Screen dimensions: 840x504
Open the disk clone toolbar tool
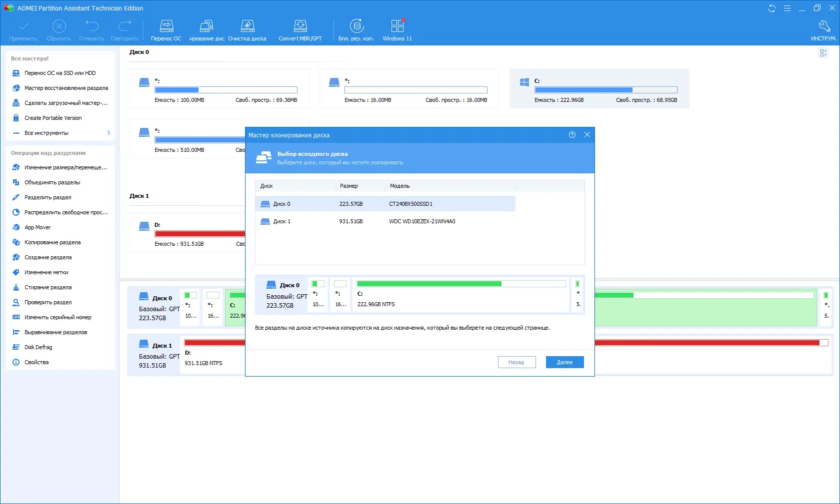[206, 30]
